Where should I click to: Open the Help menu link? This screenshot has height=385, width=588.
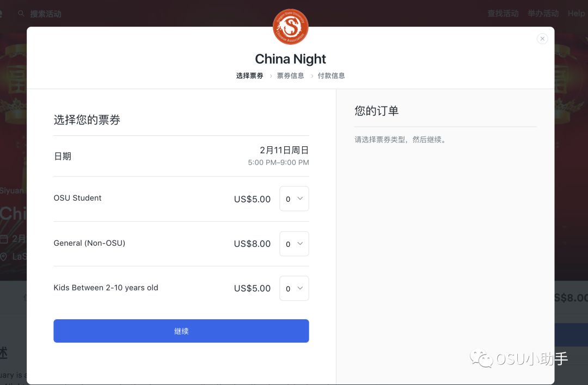[x=577, y=14]
